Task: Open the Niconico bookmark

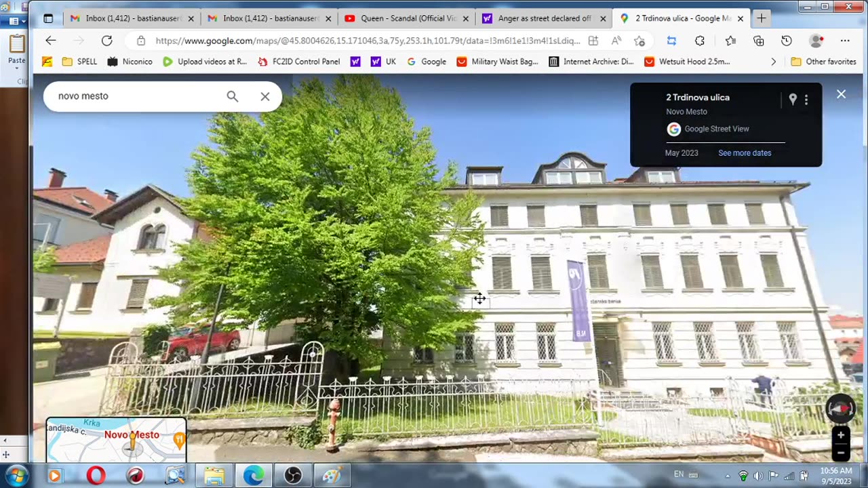Action: point(130,62)
